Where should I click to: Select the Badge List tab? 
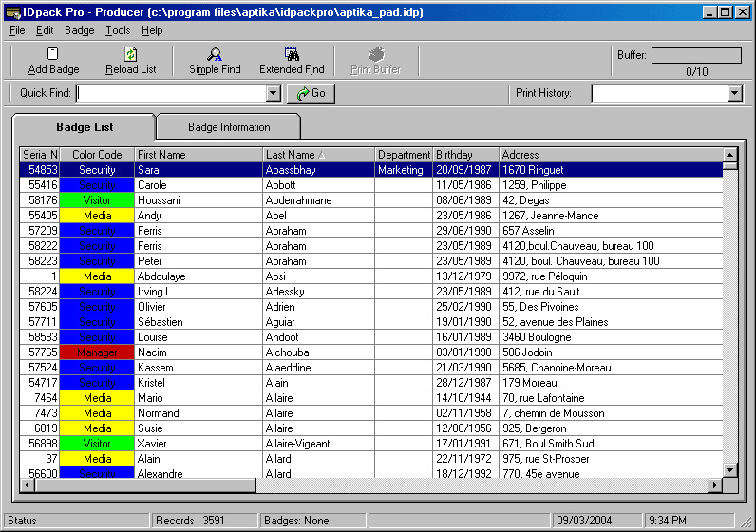click(x=85, y=127)
